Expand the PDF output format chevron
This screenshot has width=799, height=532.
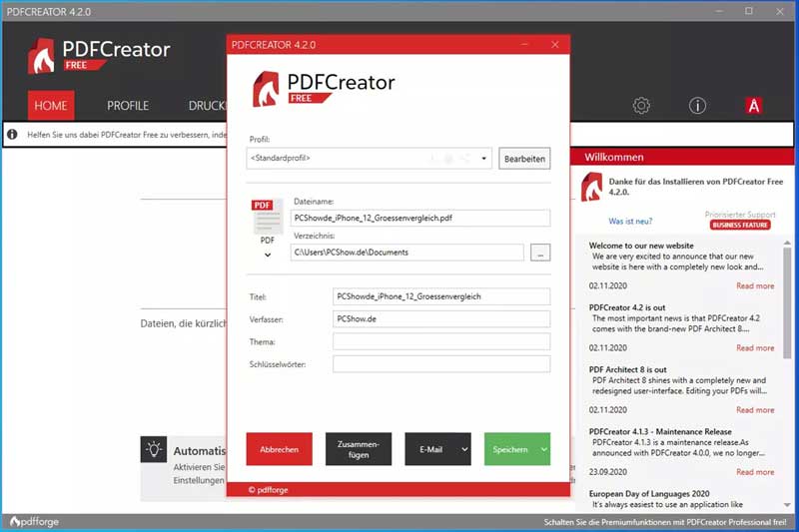(x=268, y=255)
